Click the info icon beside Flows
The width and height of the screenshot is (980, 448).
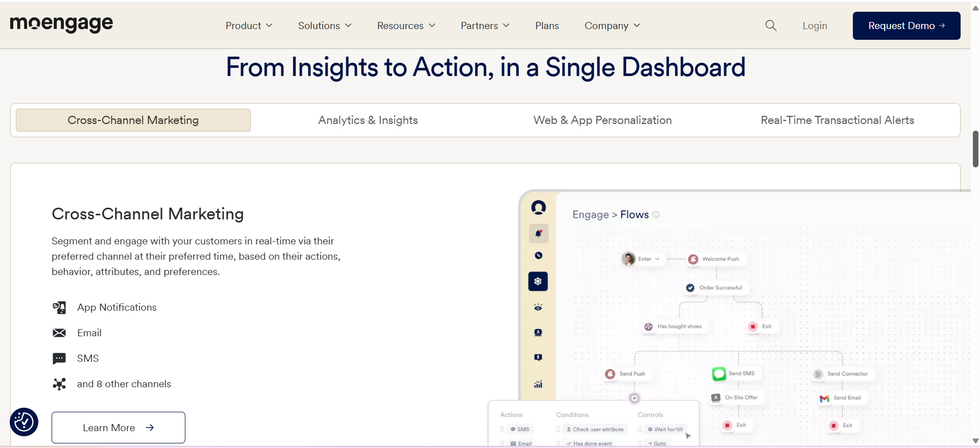pyautogui.click(x=656, y=215)
